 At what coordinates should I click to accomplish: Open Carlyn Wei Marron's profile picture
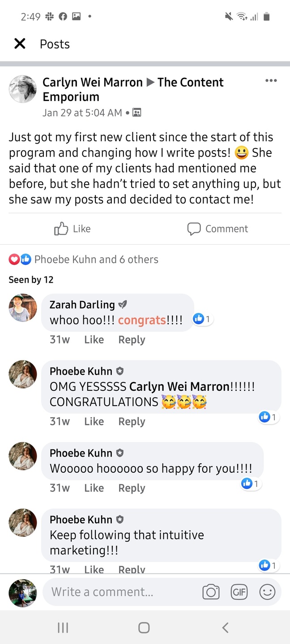pos(23,89)
